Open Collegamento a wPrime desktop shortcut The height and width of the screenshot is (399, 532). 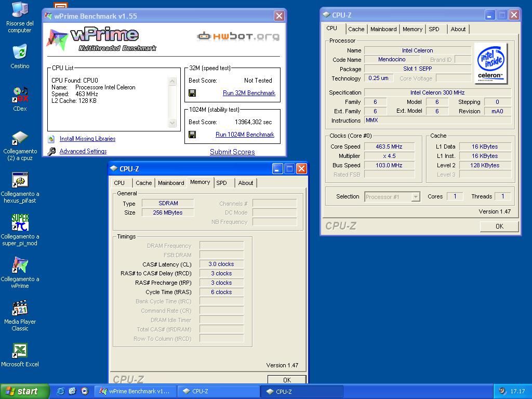20,265
